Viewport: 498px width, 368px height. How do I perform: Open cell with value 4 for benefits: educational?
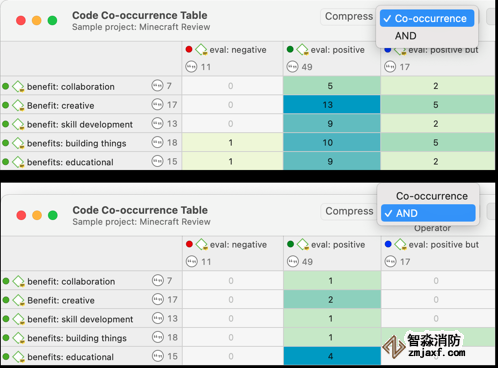coord(332,356)
